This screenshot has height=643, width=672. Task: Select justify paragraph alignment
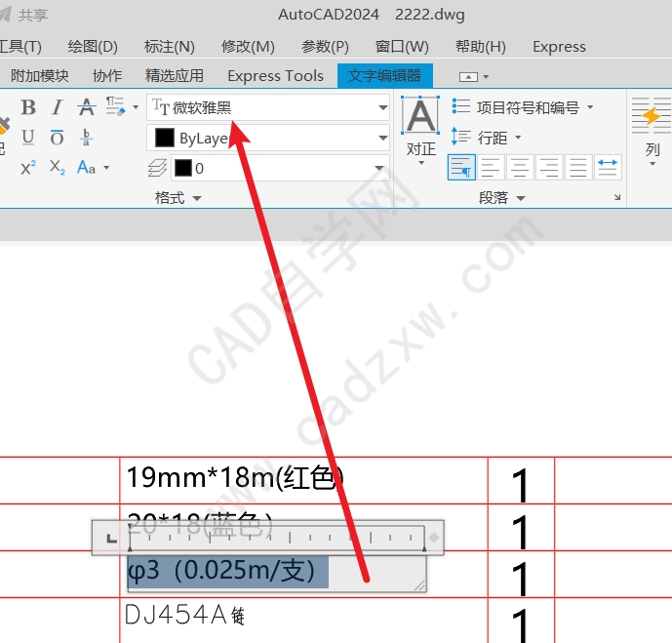pos(578,167)
